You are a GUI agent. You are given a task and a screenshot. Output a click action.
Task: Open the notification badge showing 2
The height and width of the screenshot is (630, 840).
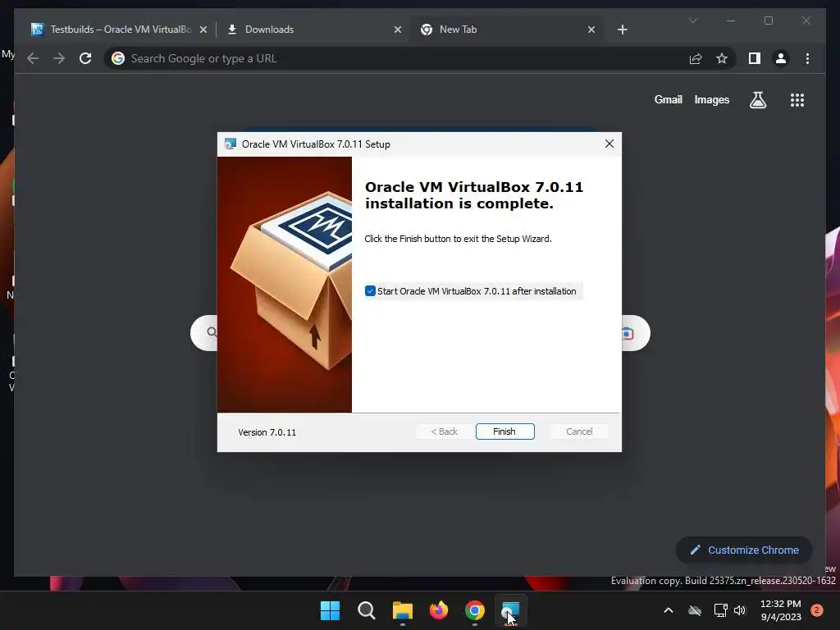816,610
